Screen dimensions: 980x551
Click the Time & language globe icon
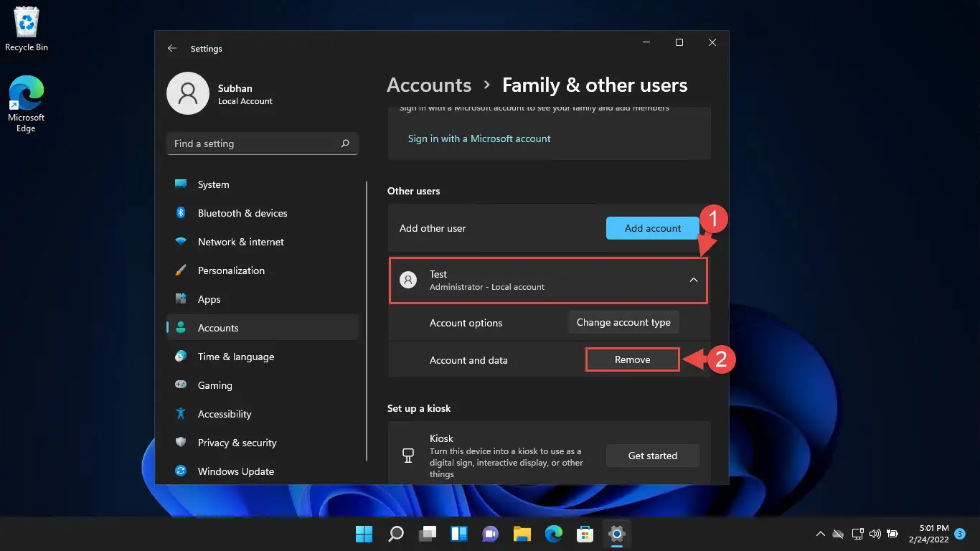pyautogui.click(x=181, y=357)
